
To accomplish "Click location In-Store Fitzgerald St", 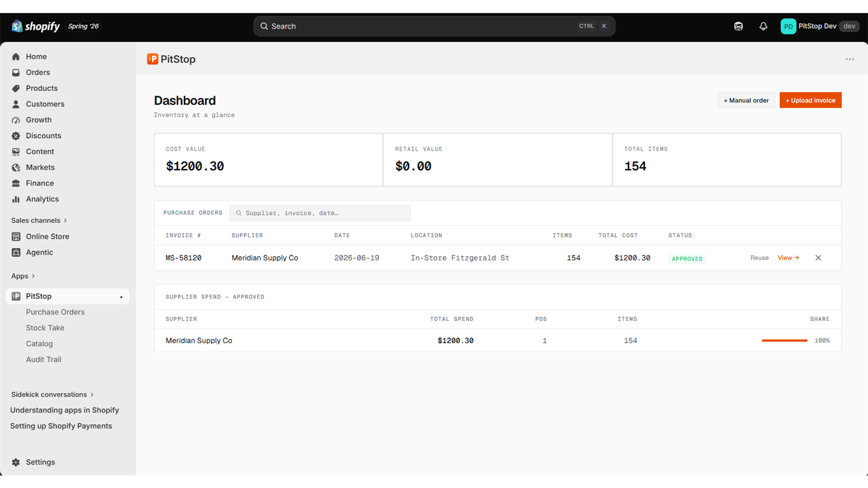I will [x=460, y=258].
